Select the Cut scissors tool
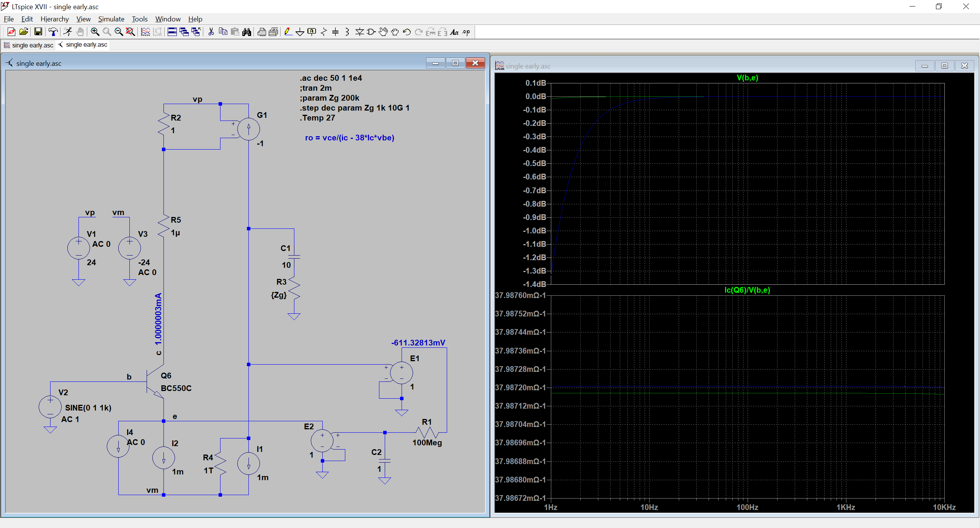 [x=211, y=32]
